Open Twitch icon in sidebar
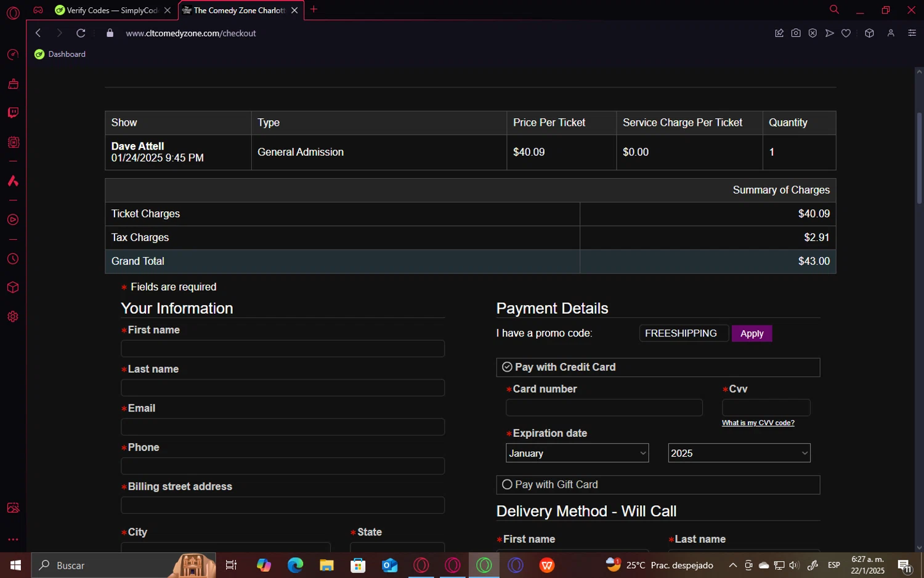Image resolution: width=924 pixels, height=578 pixels. tap(13, 113)
